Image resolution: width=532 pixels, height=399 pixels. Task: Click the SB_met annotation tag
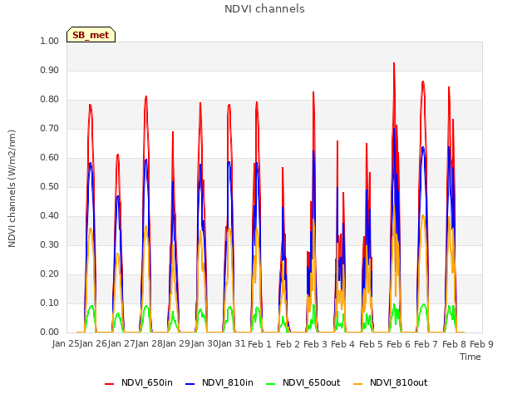tap(91, 35)
